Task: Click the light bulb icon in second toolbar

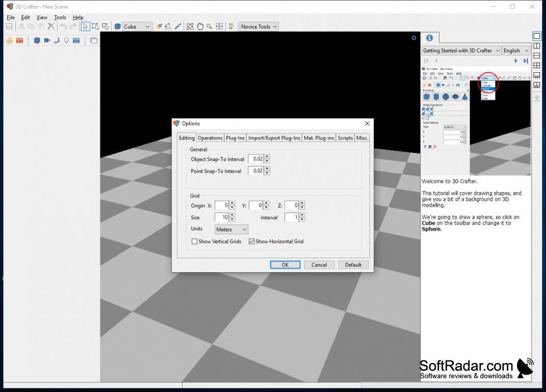Action: (66, 40)
